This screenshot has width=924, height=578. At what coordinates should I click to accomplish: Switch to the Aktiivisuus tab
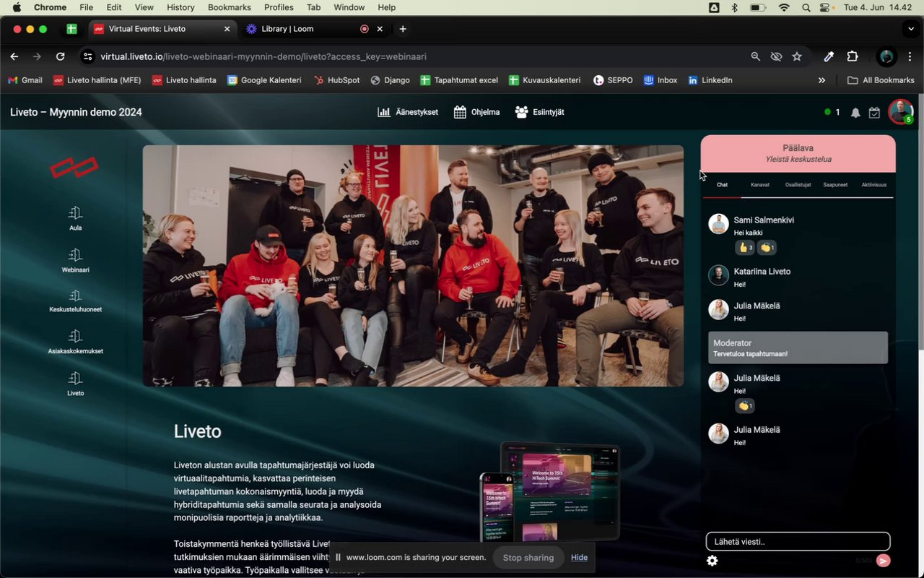[873, 185]
